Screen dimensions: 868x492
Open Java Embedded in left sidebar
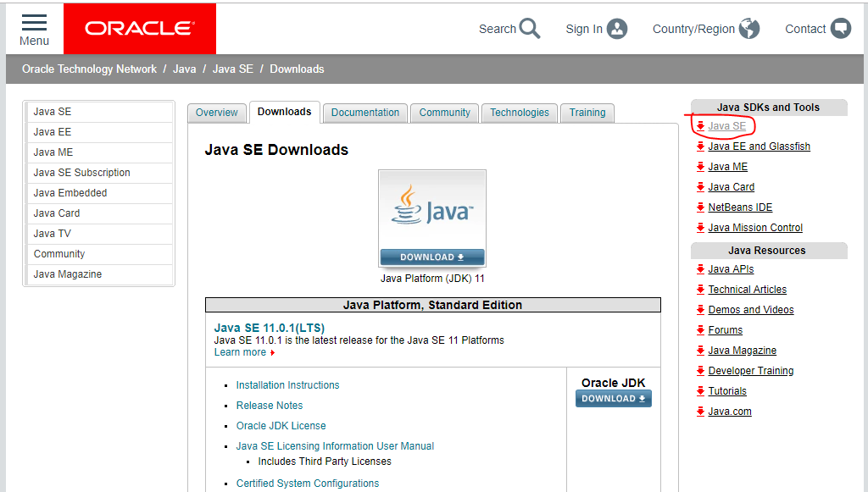pyautogui.click(x=100, y=193)
